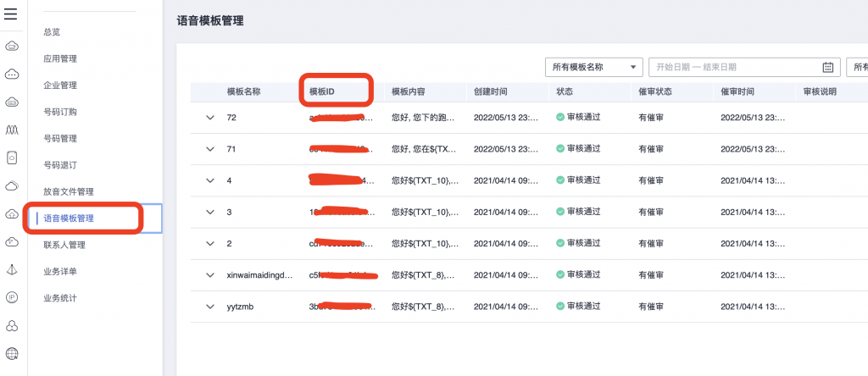This screenshot has height=376, width=868.
Task: Click the 模板名称 column header
Action: pyautogui.click(x=243, y=91)
